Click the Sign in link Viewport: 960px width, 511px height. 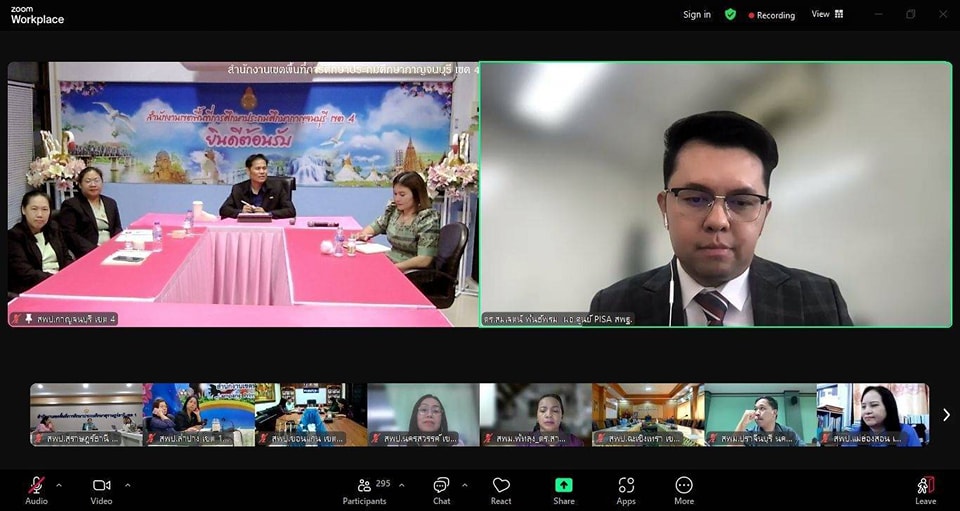(x=697, y=15)
